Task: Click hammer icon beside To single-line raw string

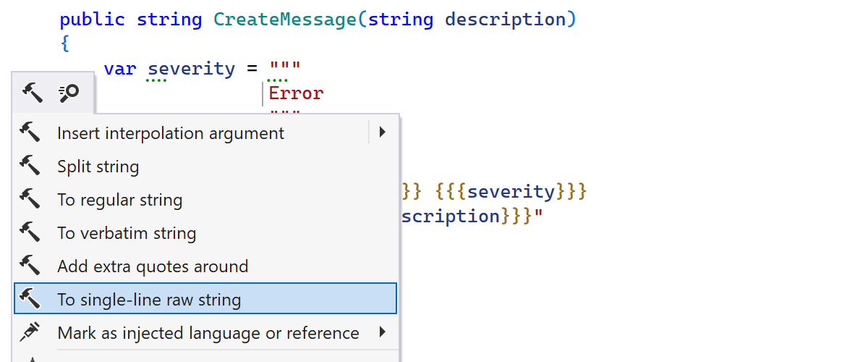Action: pos(30,299)
